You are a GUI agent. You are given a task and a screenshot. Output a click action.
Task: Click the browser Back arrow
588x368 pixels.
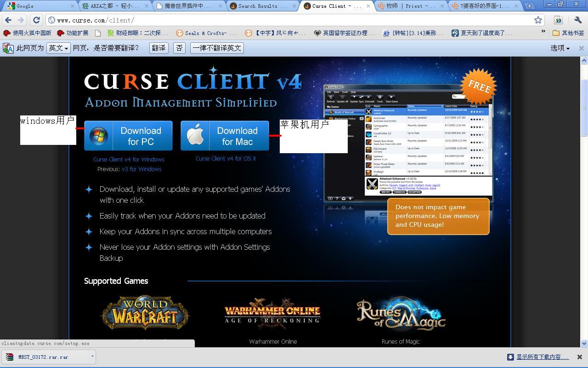tap(8, 20)
